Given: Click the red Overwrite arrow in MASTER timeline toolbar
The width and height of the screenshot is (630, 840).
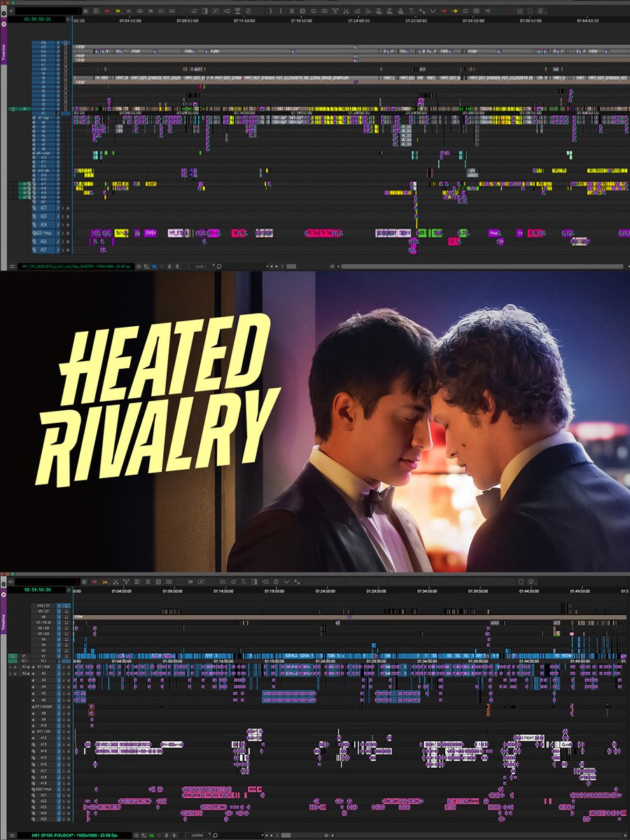Looking at the screenshot, I should 107,11.
